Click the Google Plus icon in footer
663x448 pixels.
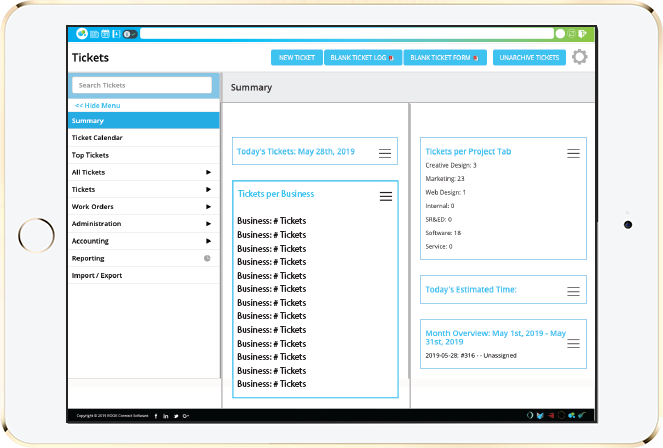pos(186,416)
